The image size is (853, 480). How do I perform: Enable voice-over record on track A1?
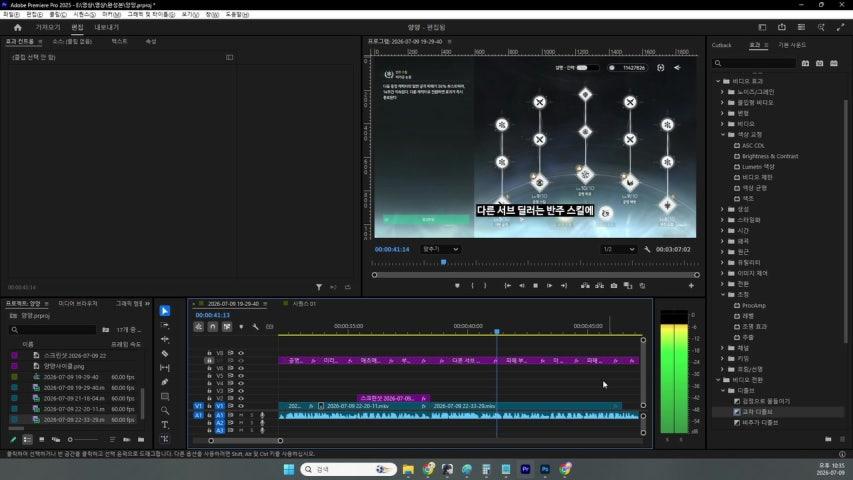(x=262, y=415)
